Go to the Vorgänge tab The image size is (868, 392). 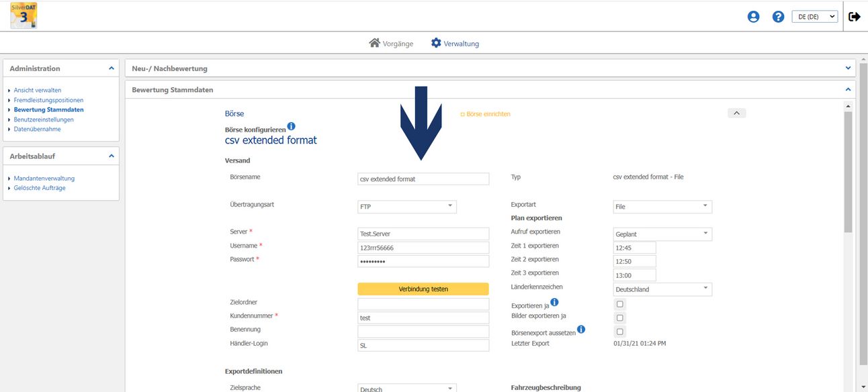(x=391, y=44)
